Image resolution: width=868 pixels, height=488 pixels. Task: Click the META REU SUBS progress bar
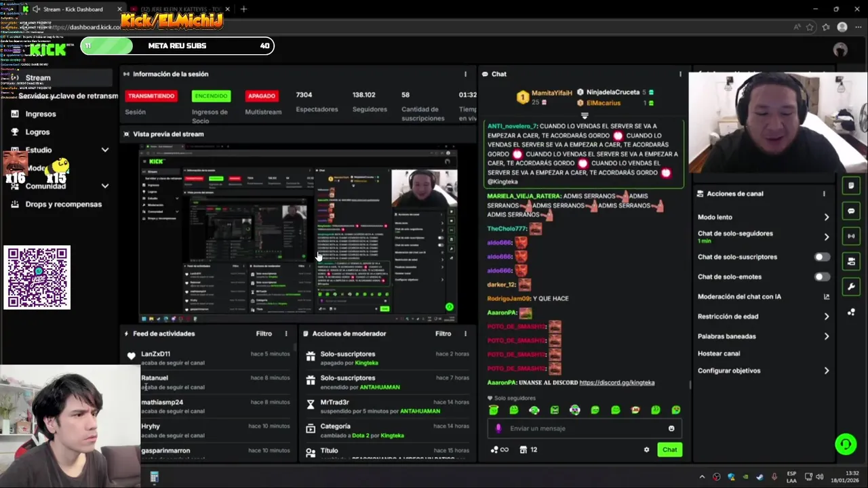[177, 45]
